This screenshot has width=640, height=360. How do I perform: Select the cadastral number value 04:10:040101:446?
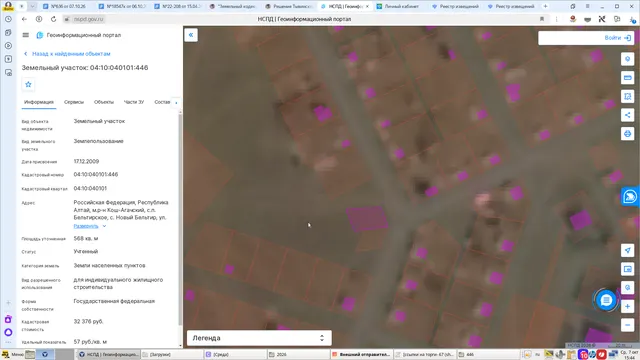click(96, 175)
